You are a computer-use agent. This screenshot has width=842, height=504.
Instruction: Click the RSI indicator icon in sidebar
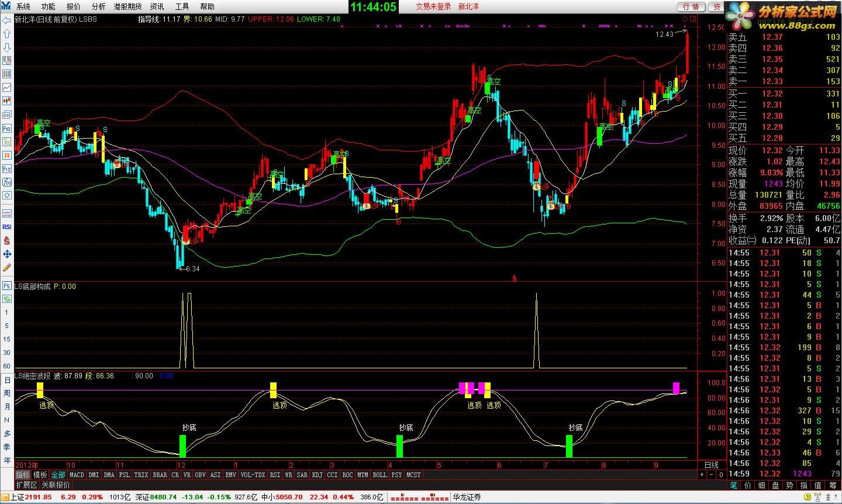click(x=7, y=227)
